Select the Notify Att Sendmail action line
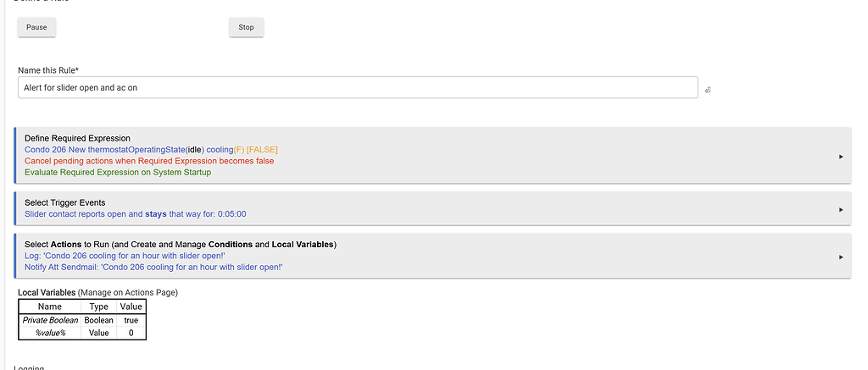Screen dimensions: 868x370 pyautogui.click(x=153, y=267)
